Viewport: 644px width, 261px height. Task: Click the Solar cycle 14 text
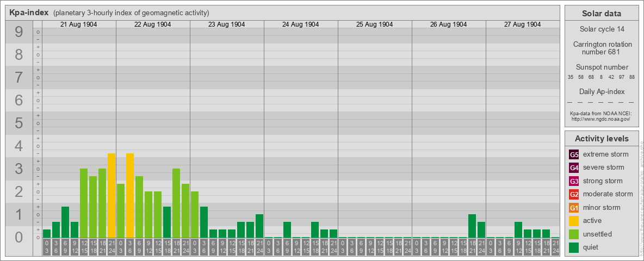(601, 29)
